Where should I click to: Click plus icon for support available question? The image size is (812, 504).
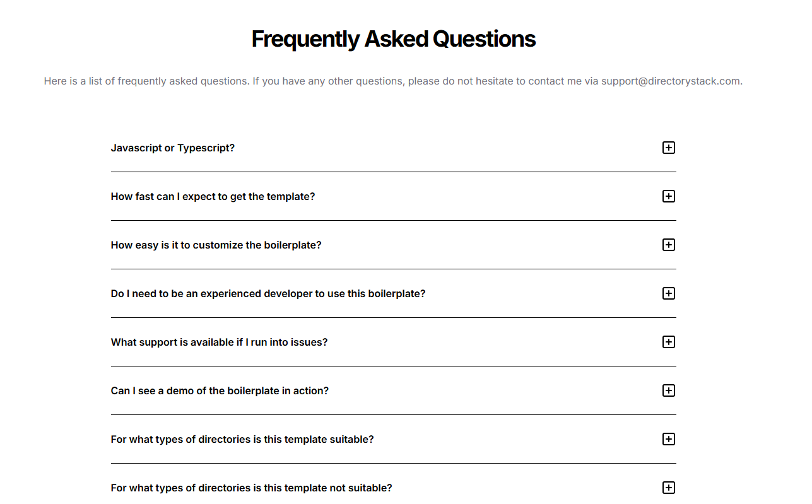coord(669,342)
